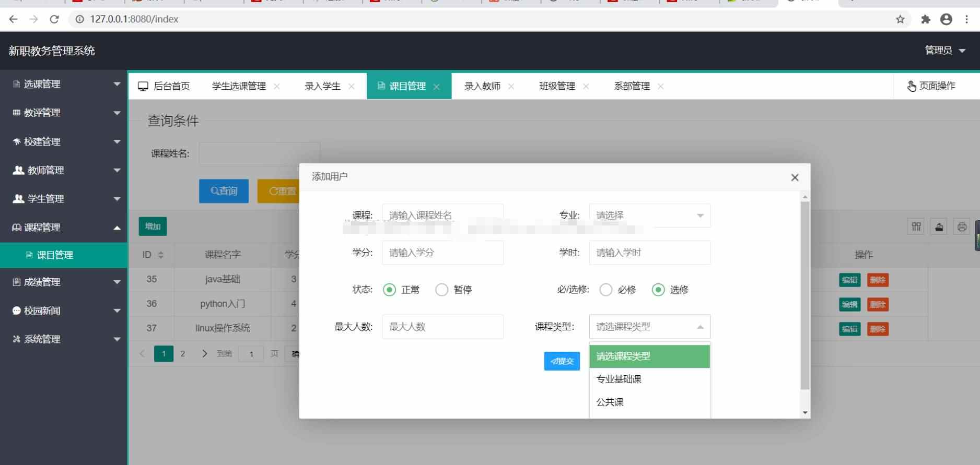Open the browser extensions puzzle icon
980x465 pixels.
(926, 19)
